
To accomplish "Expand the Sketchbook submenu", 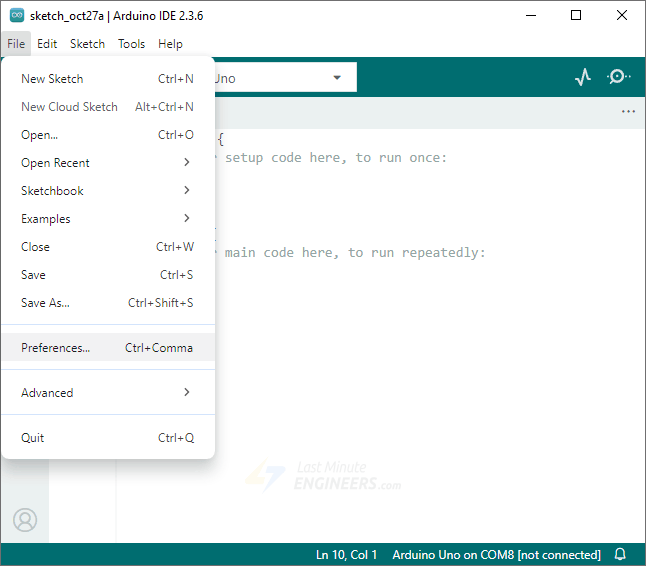I will 108,191.
